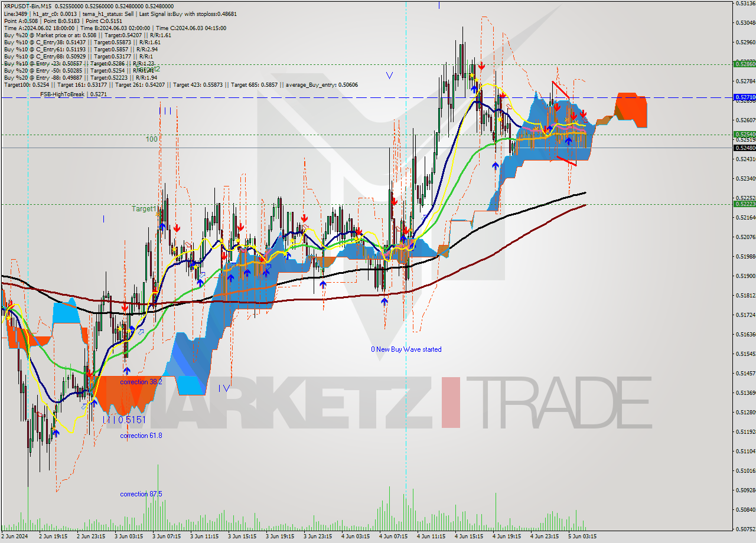This screenshot has height=543, width=756.
Task: Click the blue 0.52710 price tag
Action: pos(744,97)
